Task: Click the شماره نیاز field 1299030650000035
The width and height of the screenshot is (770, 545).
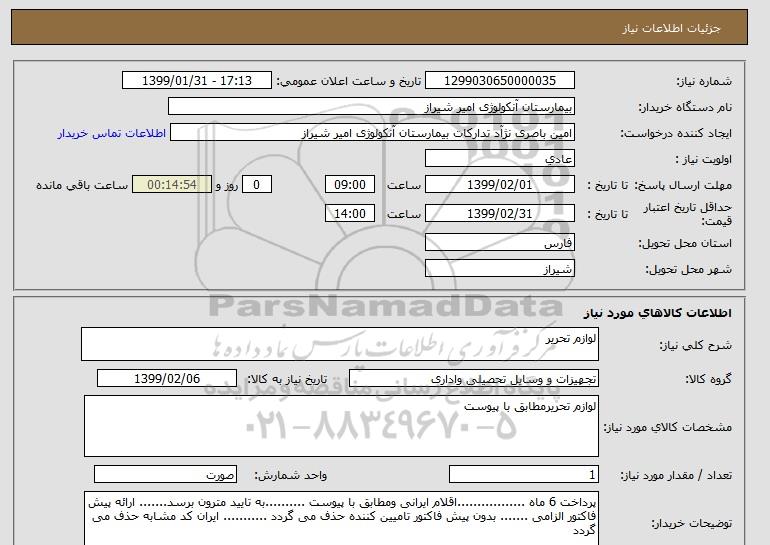Action: pos(499,81)
